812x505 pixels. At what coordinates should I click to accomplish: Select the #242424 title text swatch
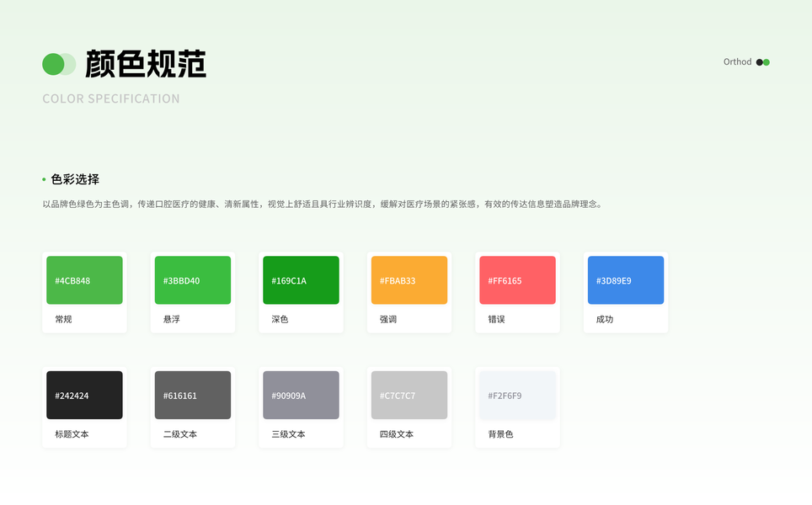[84, 395]
